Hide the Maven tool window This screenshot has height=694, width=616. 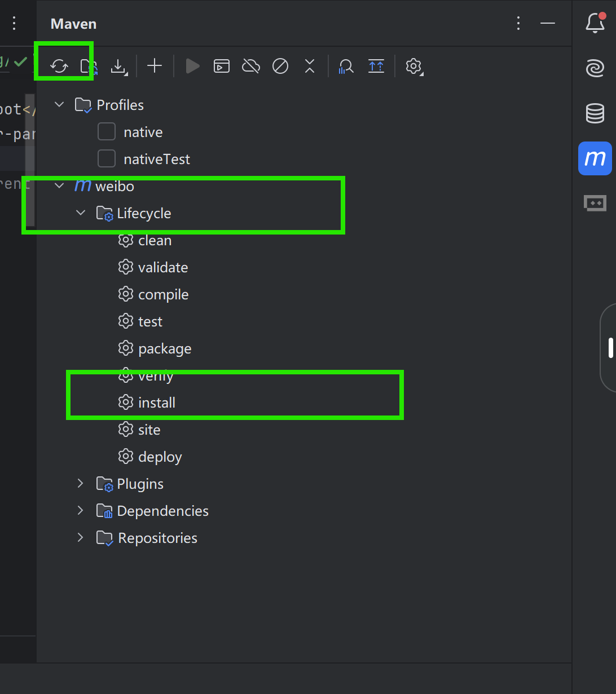[548, 23]
